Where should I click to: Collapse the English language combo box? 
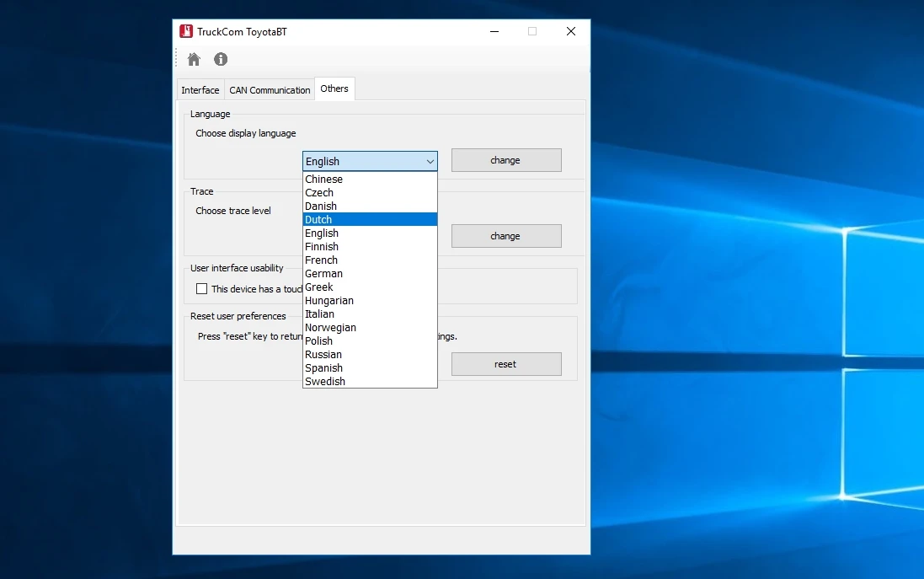(430, 161)
